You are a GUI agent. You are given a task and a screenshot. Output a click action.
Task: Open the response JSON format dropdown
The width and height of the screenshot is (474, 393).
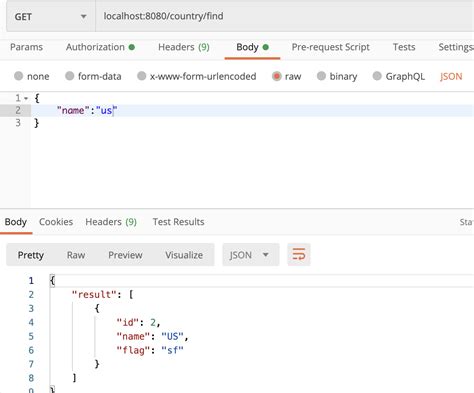(x=250, y=255)
